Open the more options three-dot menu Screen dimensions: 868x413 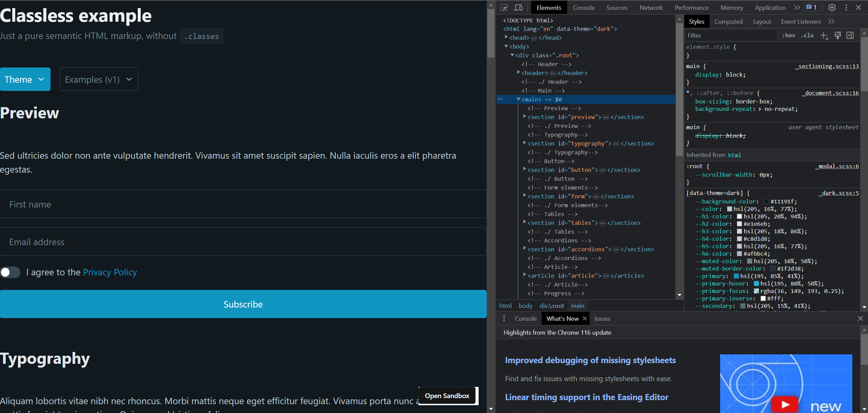click(846, 7)
